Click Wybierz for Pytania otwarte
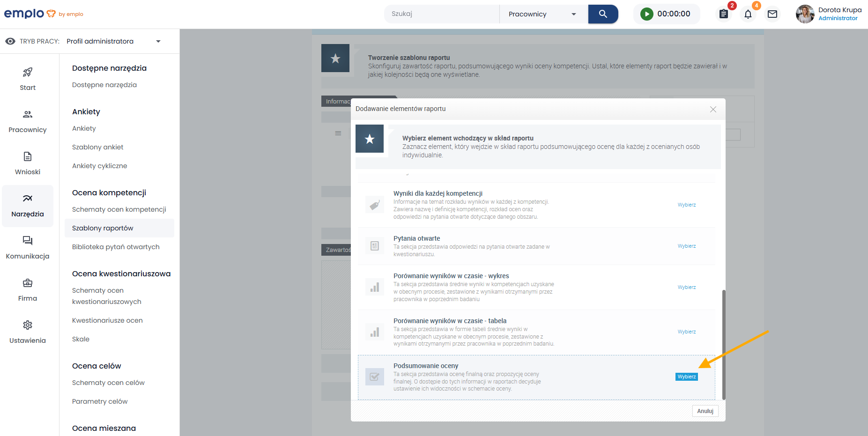 (x=686, y=246)
